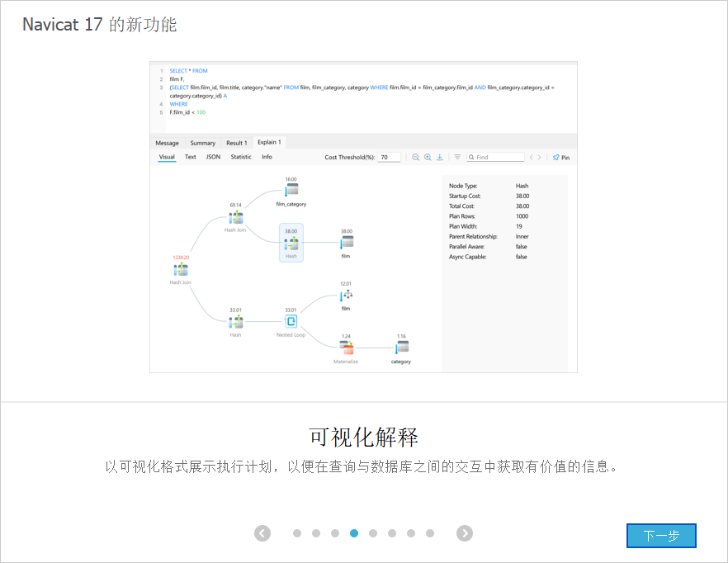Select the film_category table node
Image resolution: width=728 pixels, height=563 pixels.
(x=291, y=190)
